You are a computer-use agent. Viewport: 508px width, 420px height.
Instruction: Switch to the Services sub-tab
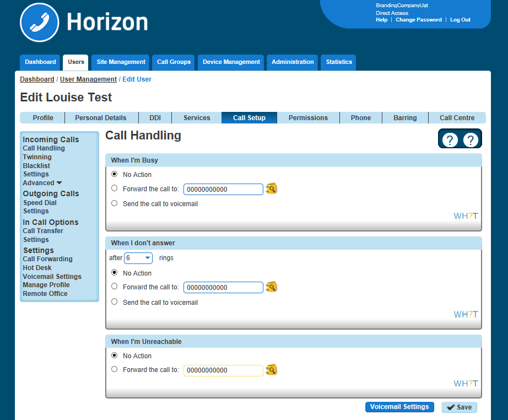pos(197,117)
